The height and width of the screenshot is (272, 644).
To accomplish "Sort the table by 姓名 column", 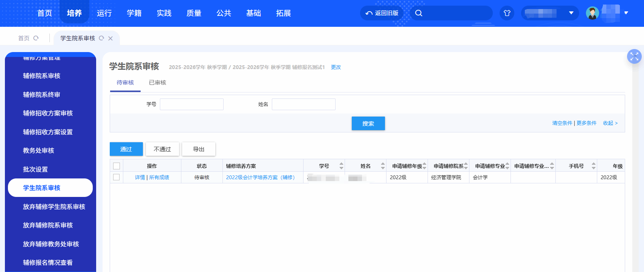I will click(x=383, y=166).
